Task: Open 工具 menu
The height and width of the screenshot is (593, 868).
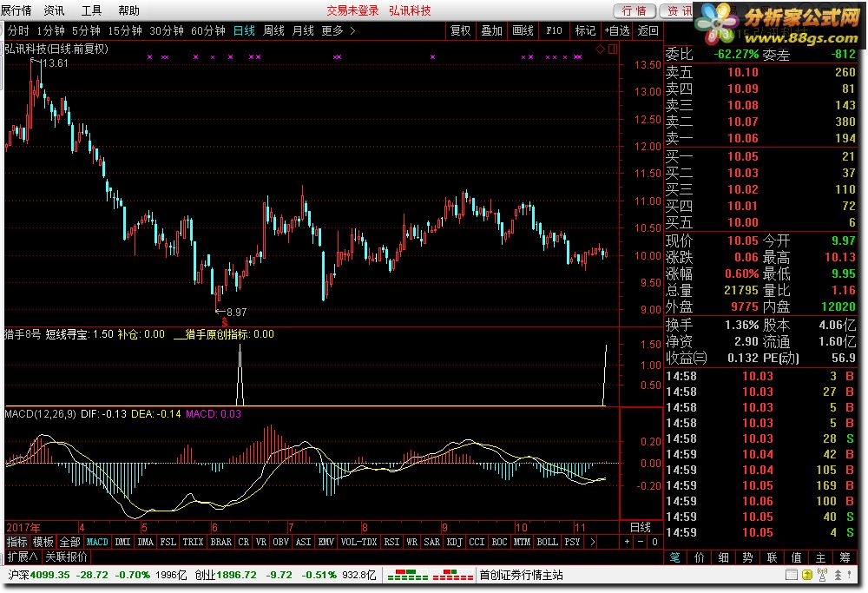Action: (x=91, y=10)
